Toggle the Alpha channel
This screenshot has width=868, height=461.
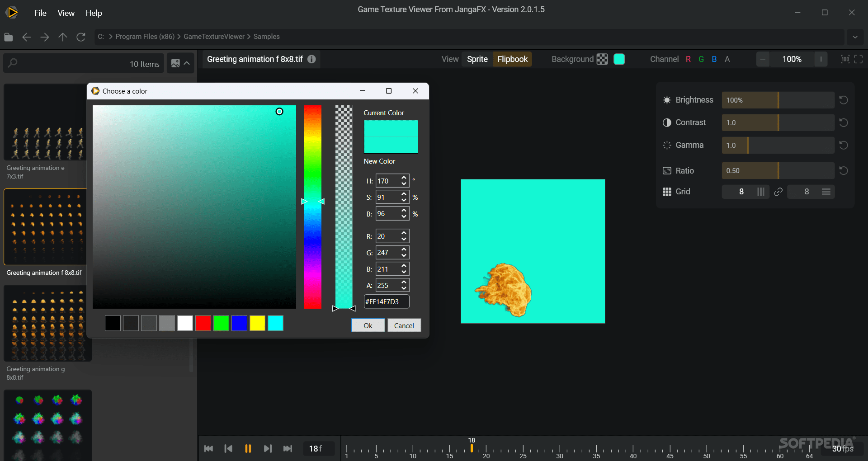(x=728, y=59)
